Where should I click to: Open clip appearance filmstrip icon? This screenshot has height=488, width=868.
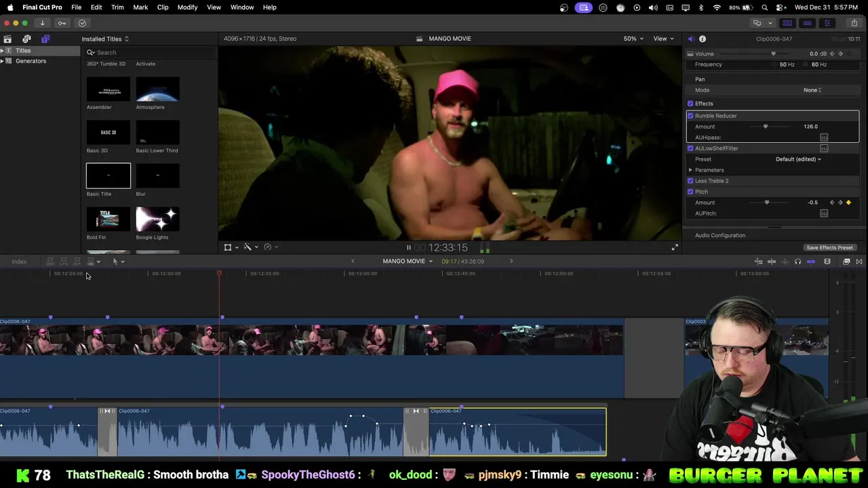(x=827, y=262)
